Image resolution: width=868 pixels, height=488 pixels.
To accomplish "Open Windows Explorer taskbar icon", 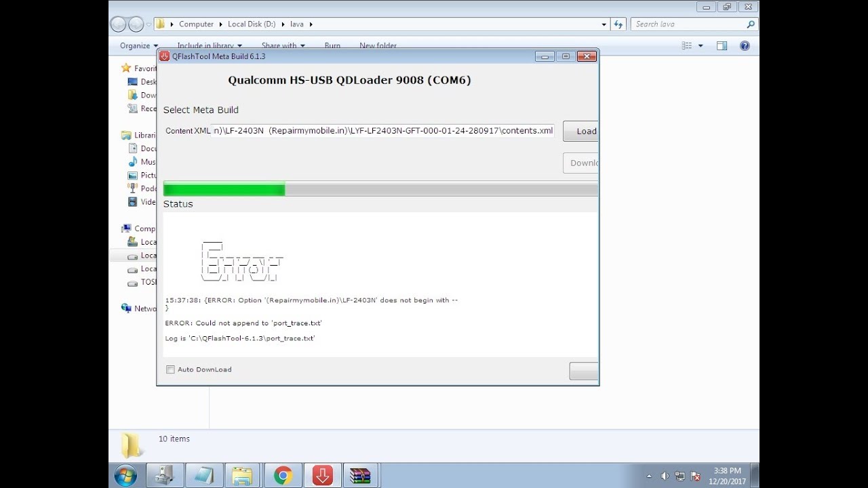I will point(242,476).
